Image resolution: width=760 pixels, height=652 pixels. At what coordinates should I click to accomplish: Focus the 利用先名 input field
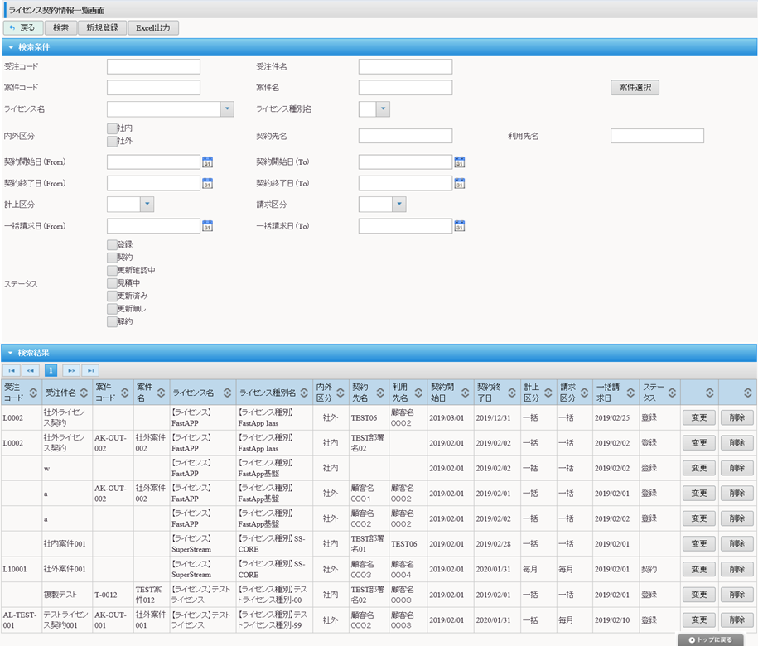(657, 136)
